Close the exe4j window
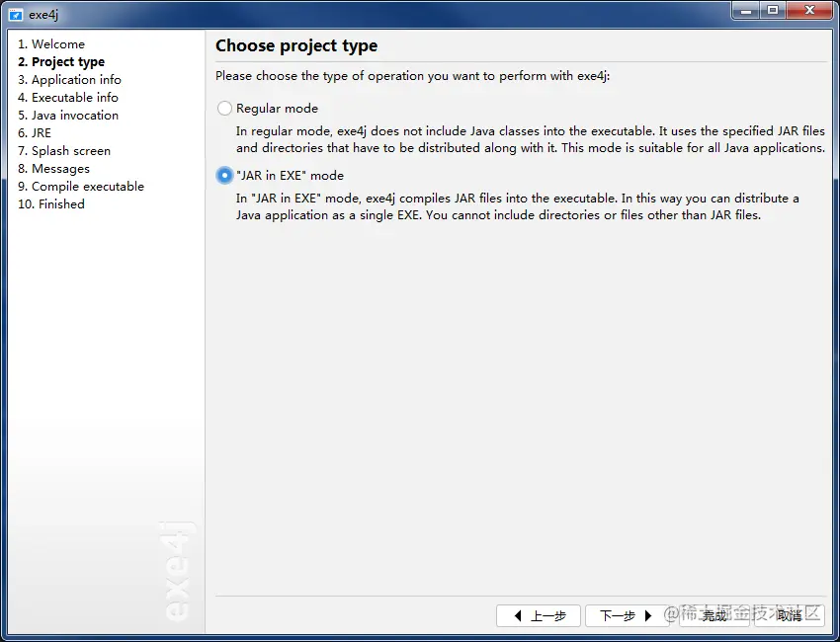The height and width of the screenshot is (642, 840). pos(809,10)
